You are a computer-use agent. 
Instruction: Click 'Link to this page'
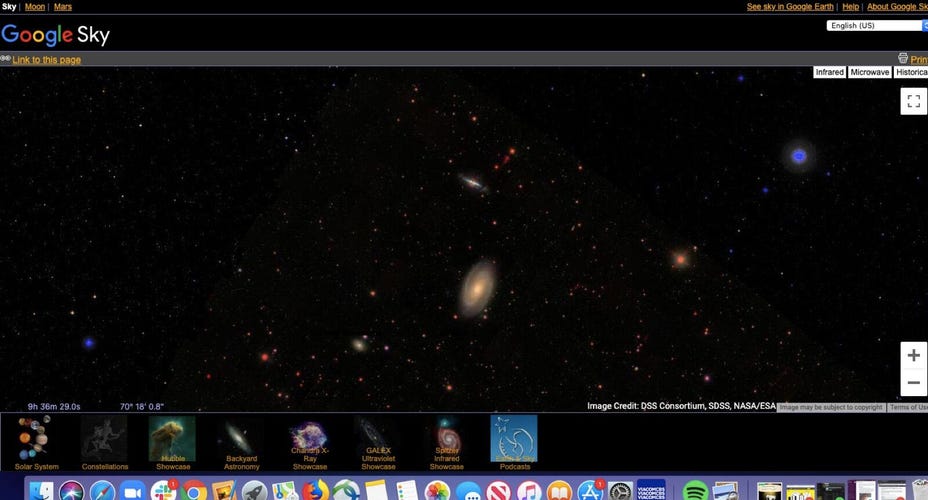point(47,60)
